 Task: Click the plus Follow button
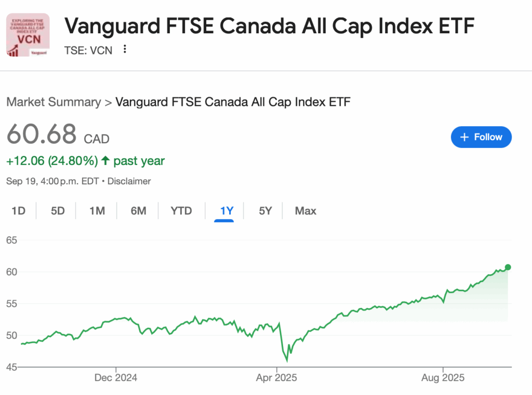pos(481,137)
